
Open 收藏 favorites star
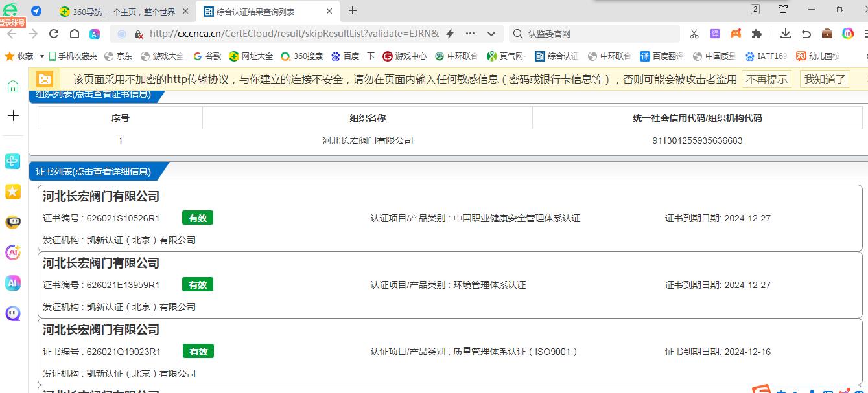[x=19, y=56]
